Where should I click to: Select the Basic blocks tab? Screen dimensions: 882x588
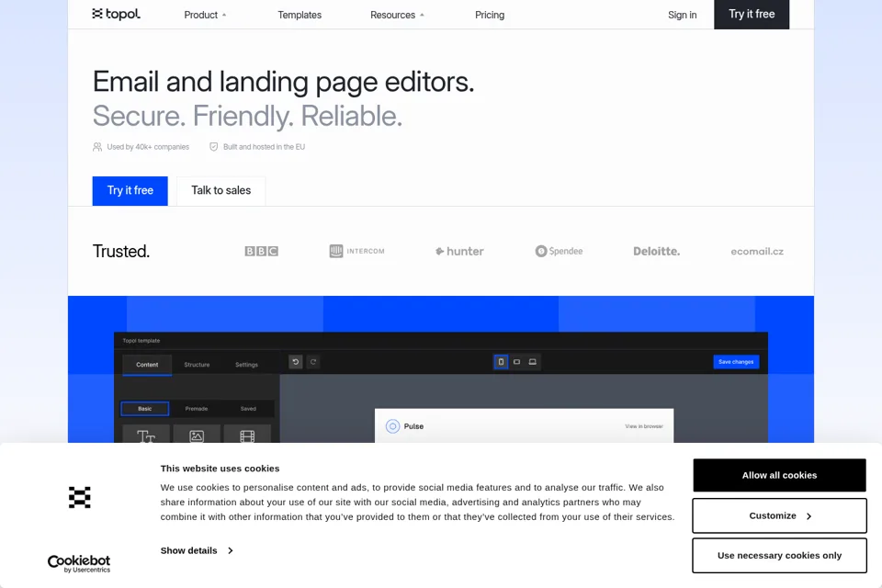(144, 409)
